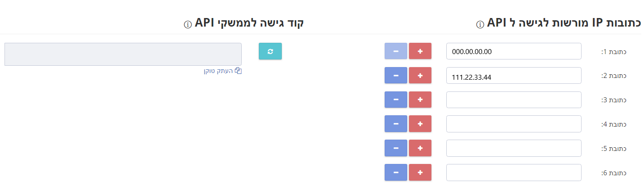Click the minus button for address 2

(396, 76)
